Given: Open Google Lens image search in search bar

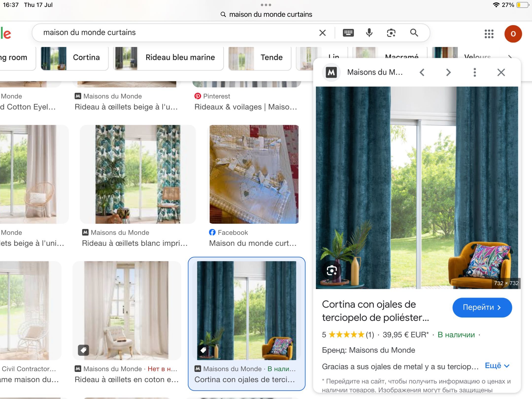Looking at the screenshot, I should 391,33.
